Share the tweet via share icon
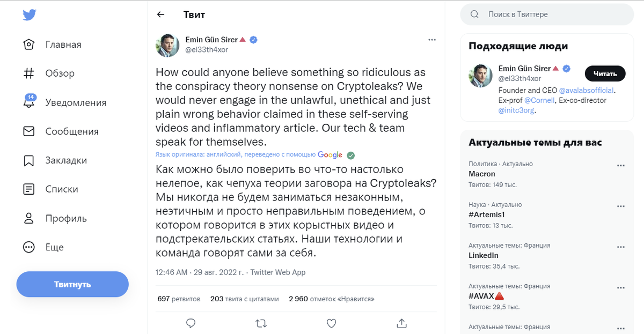 (x=401, y=323)
